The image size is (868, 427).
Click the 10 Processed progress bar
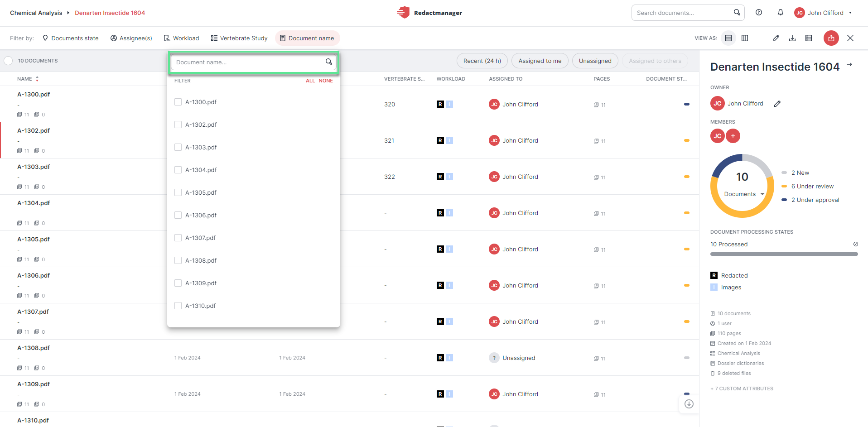(x=784, y=254)
